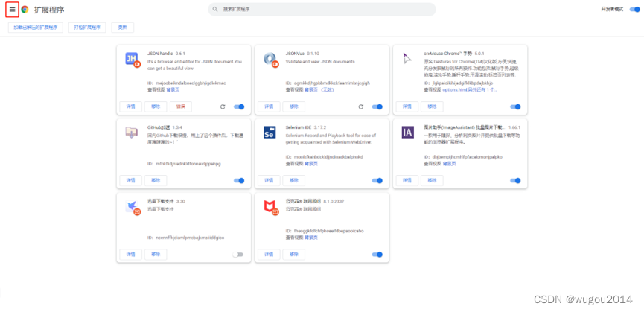
Task: Click 移除 for JSONVue
Action: point(293,106)
